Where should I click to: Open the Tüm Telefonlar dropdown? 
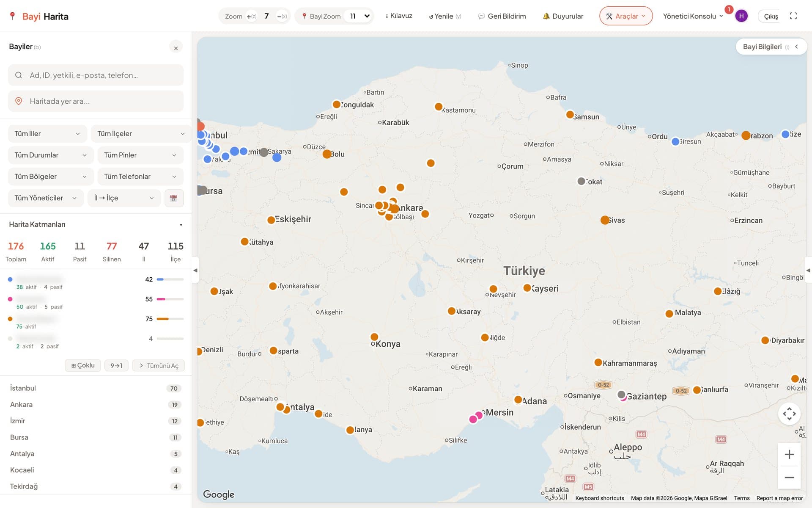coord(140,177)
